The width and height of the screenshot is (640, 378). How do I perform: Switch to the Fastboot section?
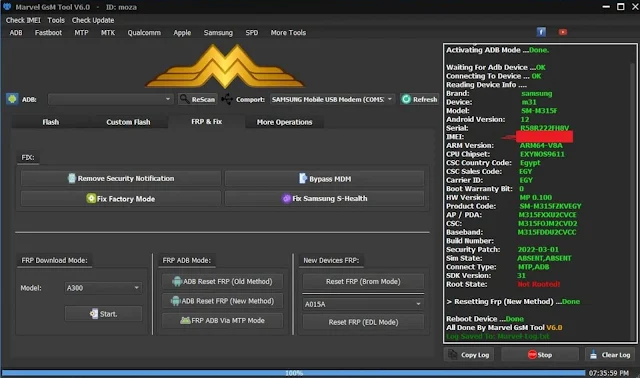[48, 33]
